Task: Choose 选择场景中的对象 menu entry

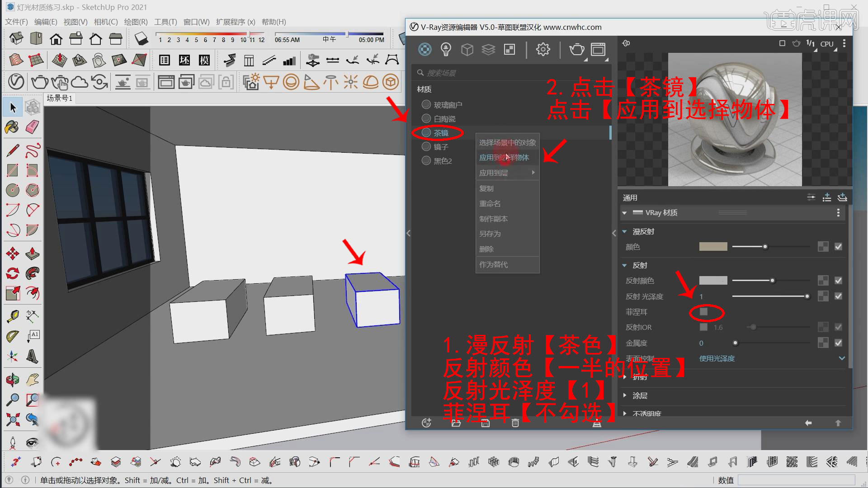Action: [x=507, y=142]
